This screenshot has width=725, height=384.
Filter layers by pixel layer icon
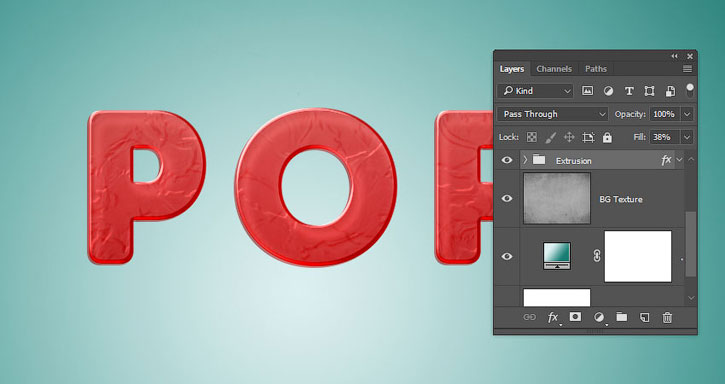click(587, 91)
